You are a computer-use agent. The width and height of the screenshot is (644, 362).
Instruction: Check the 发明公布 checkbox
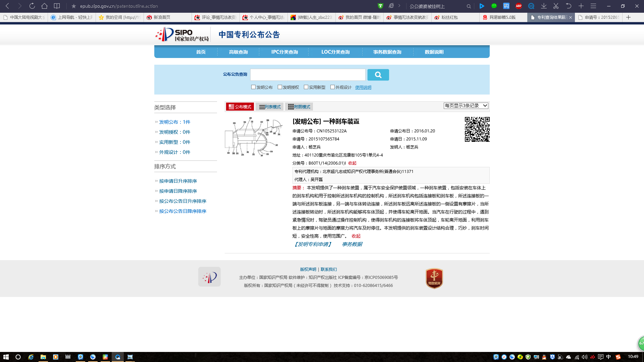coord(254,87)
